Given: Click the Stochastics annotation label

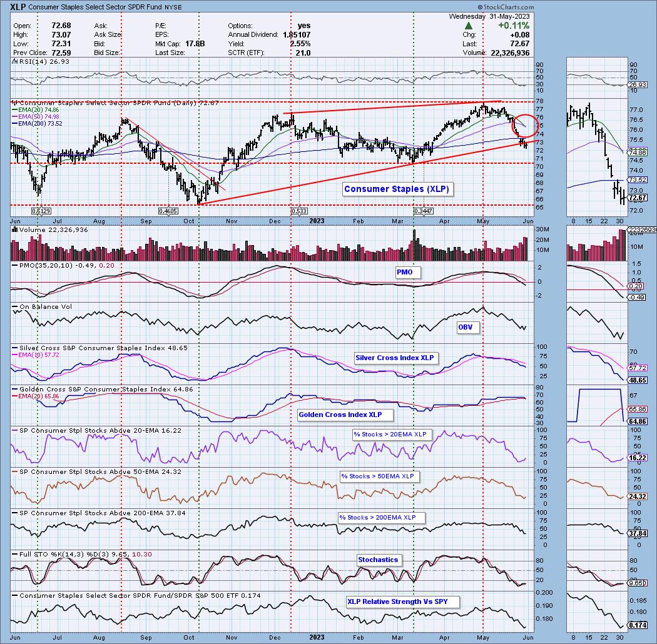Looking at the screenshot, I should (x=378, y=560).
